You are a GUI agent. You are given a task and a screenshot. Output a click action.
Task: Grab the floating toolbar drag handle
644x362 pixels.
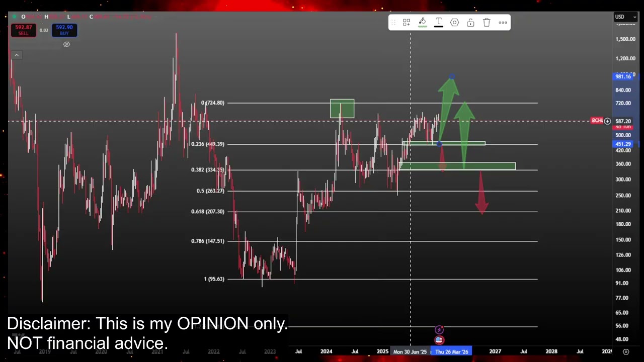point(393,22)
